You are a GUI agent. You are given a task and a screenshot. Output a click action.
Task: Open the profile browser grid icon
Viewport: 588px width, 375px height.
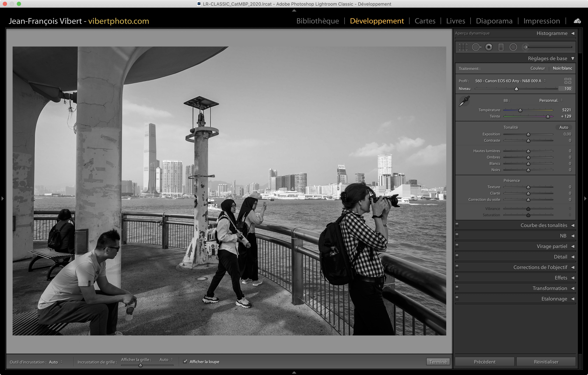pos(568,81)
